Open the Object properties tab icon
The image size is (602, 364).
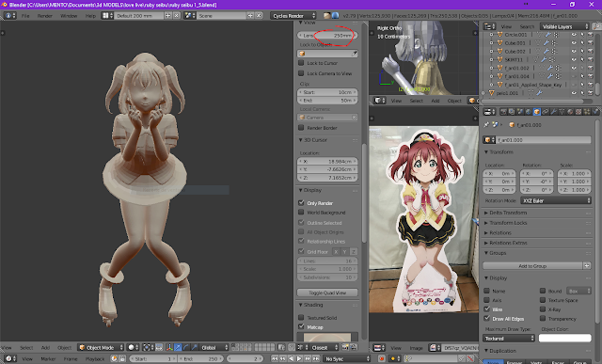(x=537, y=112)
